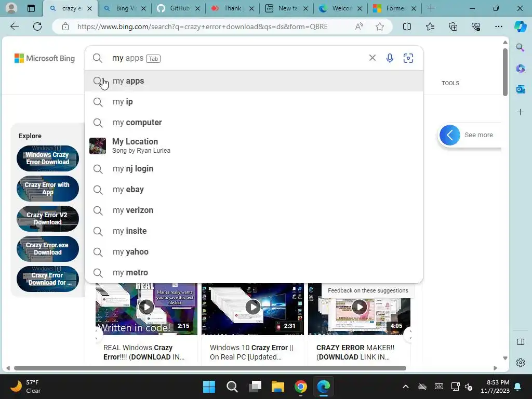The height and width of the screenshot is (399, 532).
Task: Go back with the browser back arrow
Action: (15, 26)
